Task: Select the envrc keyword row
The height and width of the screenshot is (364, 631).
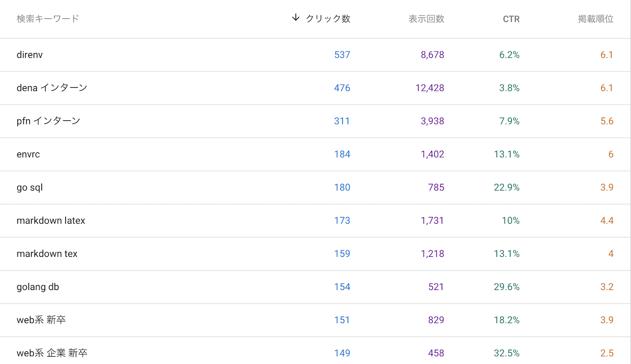Action: pos(28,154)
